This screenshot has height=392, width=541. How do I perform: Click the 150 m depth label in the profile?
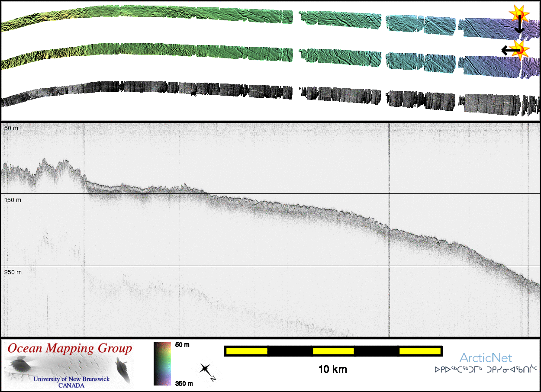click(13, 200)
